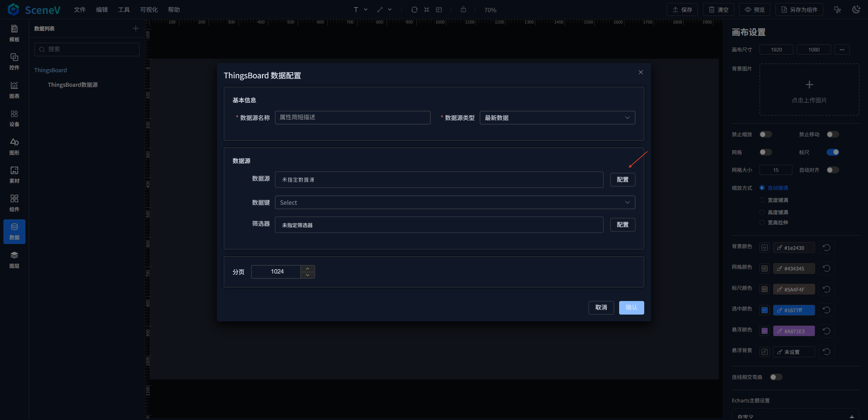Open the 工具 menu
868x420 pixels.
[124, 9]
